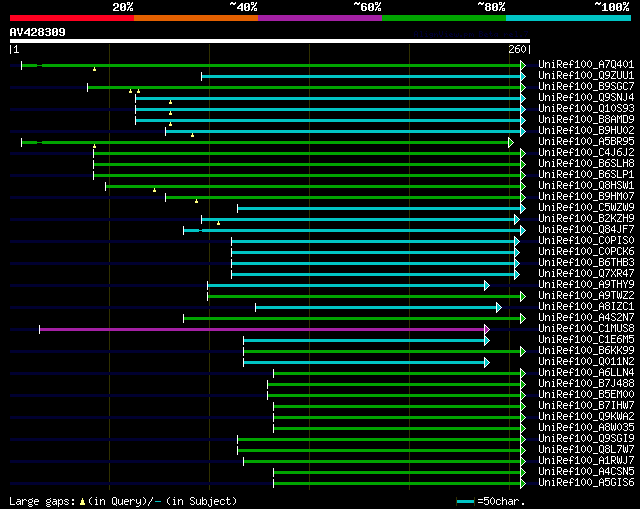Click the cyan alignment bar for Q9ZUU1
Image resolution: width=640 pixels, height=509 pixels.
tap(361, 76)
